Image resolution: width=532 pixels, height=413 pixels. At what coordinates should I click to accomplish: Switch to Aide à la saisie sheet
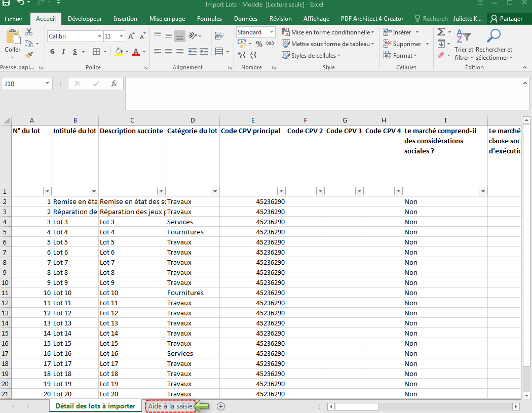pyautogui.click(x=170, y=406)
